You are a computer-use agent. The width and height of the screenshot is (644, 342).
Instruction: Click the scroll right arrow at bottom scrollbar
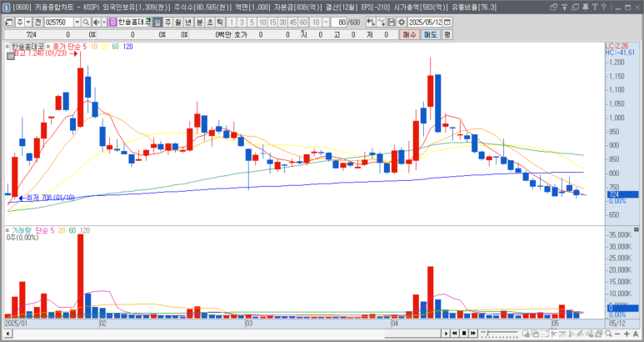click(x=446, y=334)
